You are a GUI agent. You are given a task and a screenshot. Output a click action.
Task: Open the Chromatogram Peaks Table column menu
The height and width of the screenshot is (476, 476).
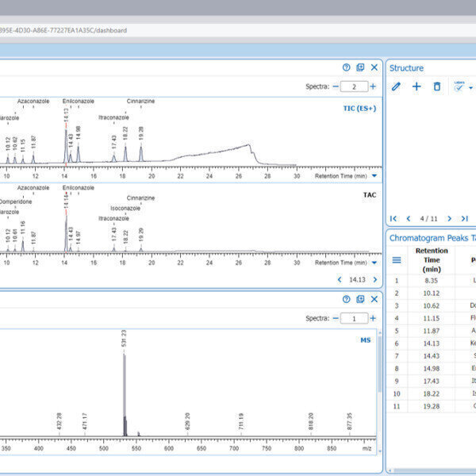pyautogui.click(x=397, y=260)
